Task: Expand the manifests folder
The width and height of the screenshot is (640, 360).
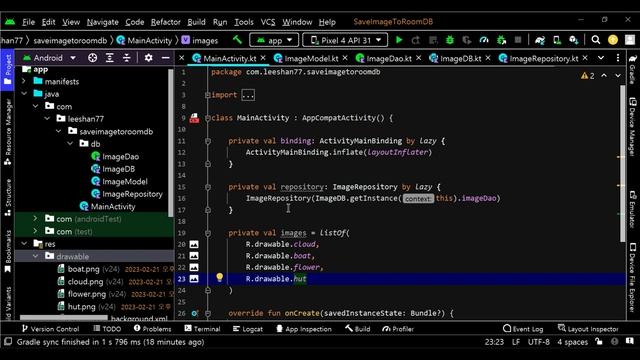Action: point(24,81)
